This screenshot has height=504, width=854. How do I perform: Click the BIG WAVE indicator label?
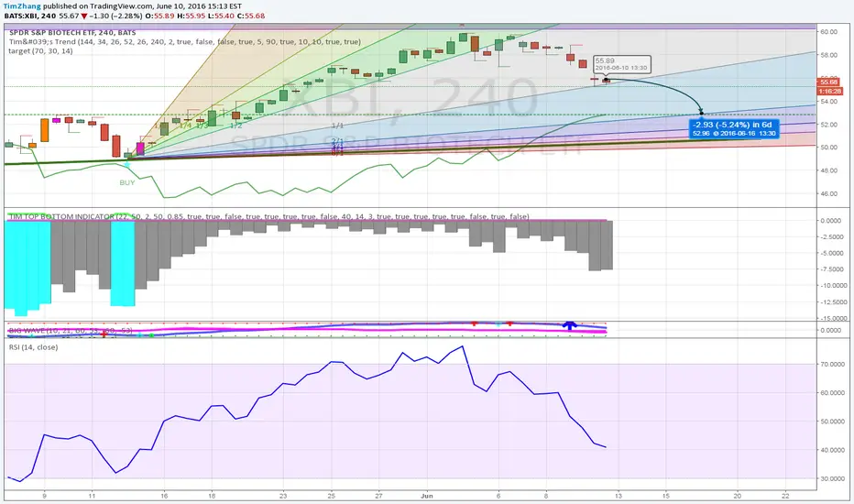(71, 330)
